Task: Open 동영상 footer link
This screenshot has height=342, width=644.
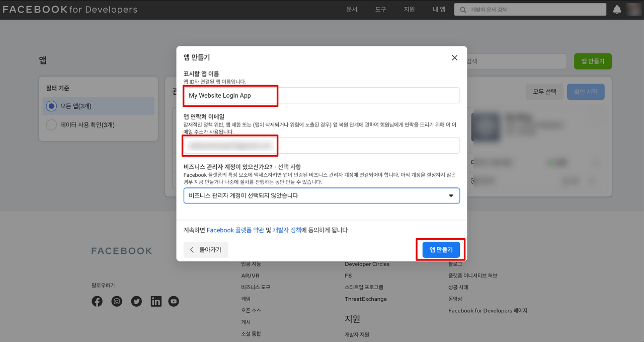Action: pyautogui.click(x=455, y=299)
